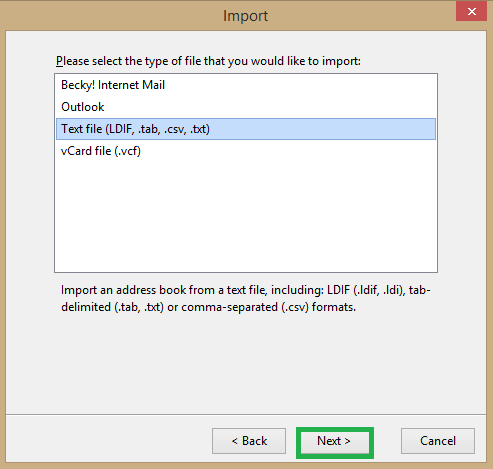Go back with the Back button
Screen dimensions: 493x469
tap(249, 441)
